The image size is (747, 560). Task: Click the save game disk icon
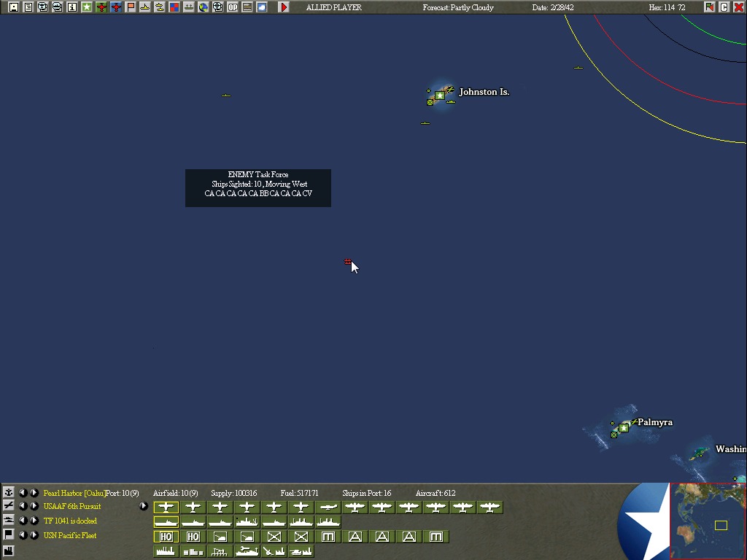[13, 7]
